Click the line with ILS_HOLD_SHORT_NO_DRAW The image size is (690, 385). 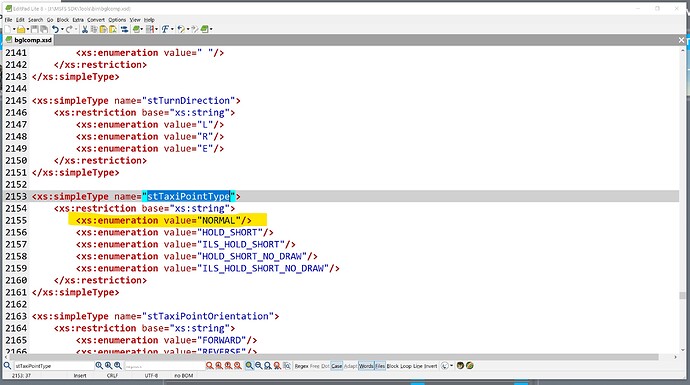(x=208, y=268)
